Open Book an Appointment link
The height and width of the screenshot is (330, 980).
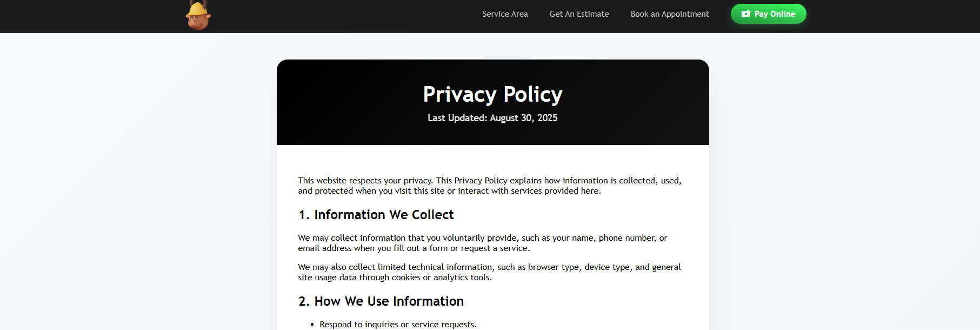click(669, 14)
